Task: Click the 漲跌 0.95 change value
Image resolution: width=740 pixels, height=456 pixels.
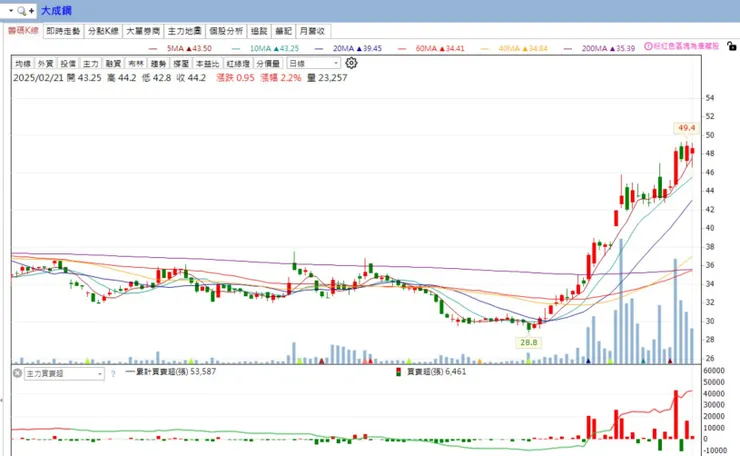Action: pos(235,78)
